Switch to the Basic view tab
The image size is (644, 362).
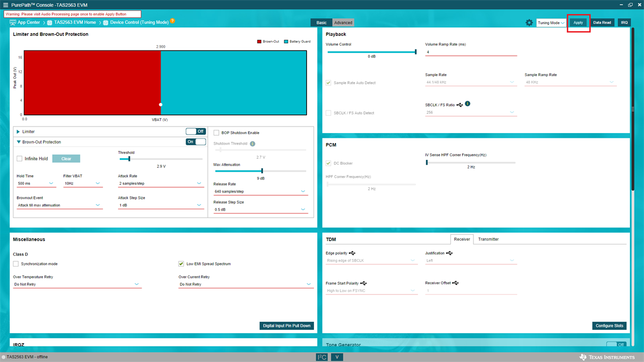click(x=321, y=23)
